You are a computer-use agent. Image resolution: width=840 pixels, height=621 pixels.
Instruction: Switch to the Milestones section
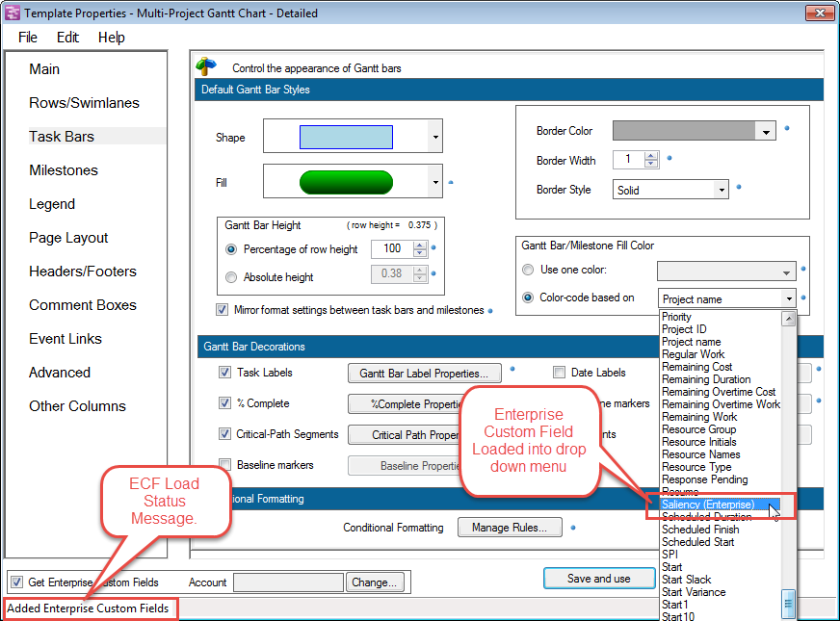tap(64, 170)
